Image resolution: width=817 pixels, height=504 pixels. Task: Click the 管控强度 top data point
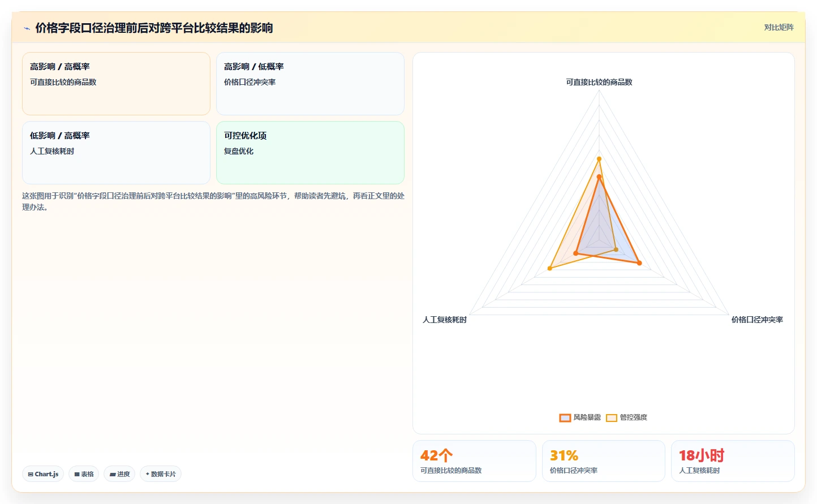click(x=599, y=159)
